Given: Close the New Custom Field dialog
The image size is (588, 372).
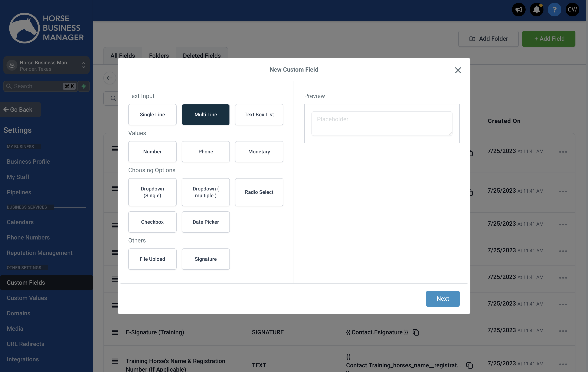Looking at the screenshot, I should [x=458, y=70].
